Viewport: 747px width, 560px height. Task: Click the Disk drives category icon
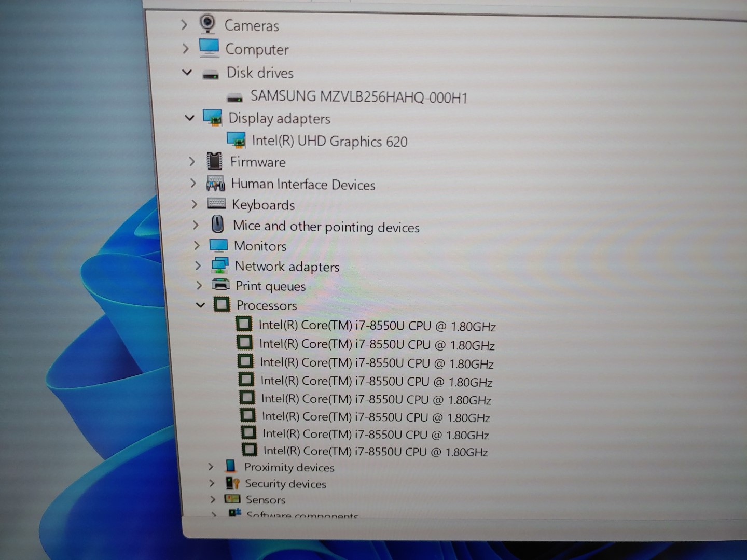211,75
